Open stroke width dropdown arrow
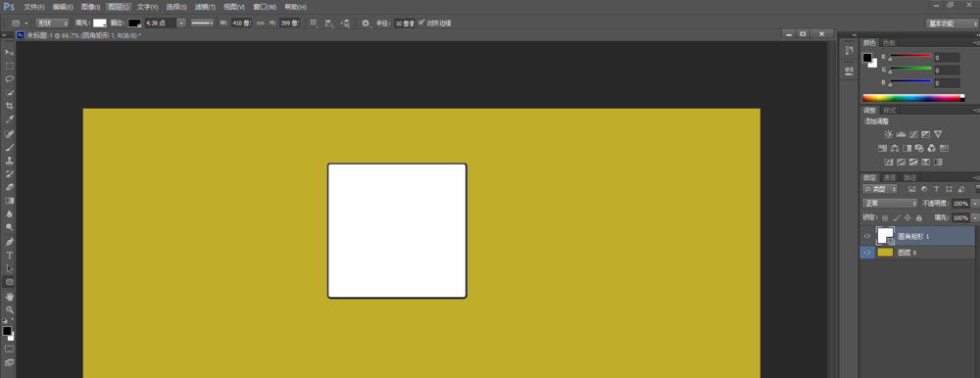The height and width of the screenshot is (378, 980). [181, 24]
